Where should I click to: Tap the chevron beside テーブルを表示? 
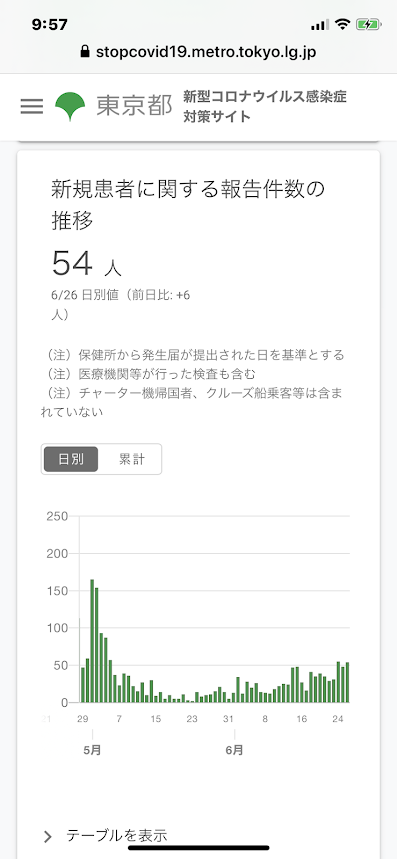pos(48,837)
